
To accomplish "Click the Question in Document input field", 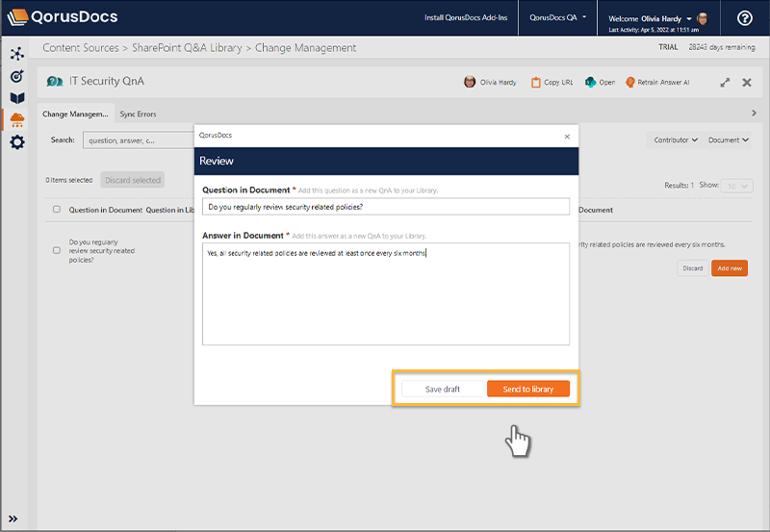I will pos(385,206).
